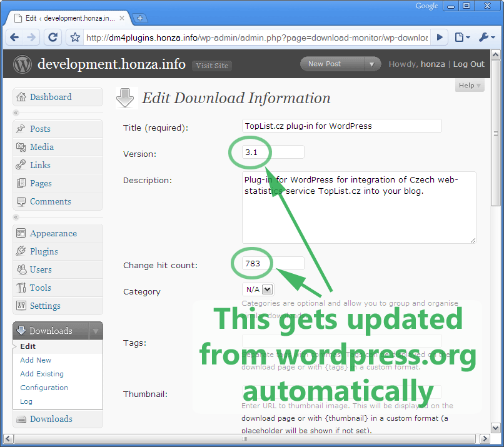Click the horizontal scrollbar right arrow
504x447 pixels.
pos(485,438)
